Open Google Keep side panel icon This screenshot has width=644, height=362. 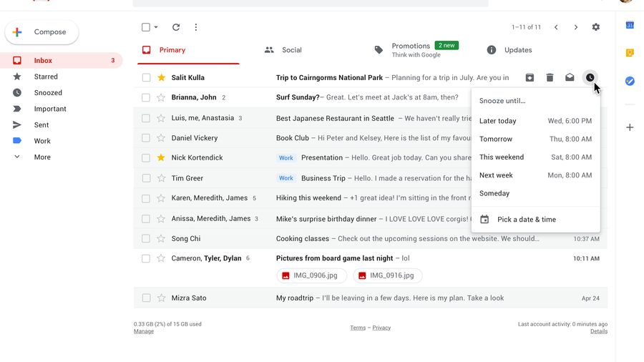630,53
